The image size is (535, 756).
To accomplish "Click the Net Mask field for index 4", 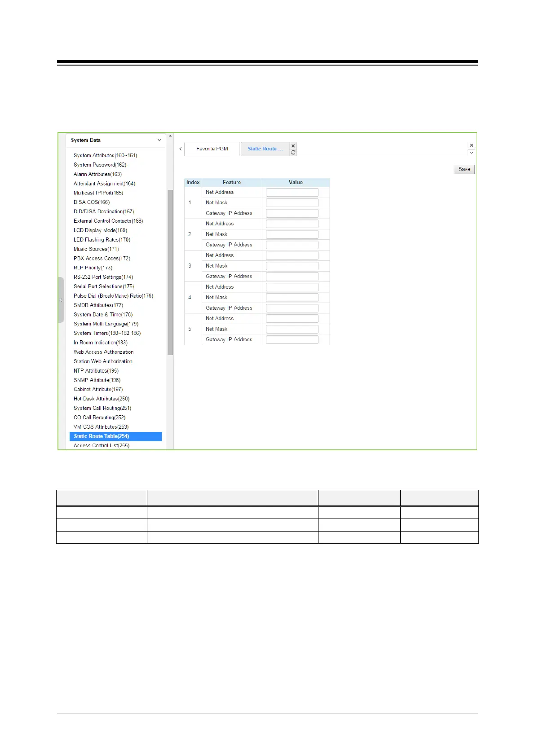I will click(292, 298).
